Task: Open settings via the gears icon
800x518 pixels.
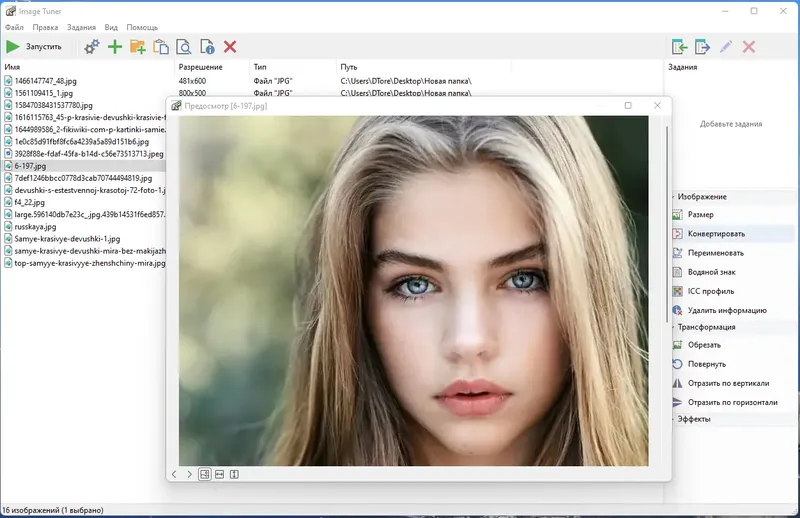Action: tap(92, 47)
